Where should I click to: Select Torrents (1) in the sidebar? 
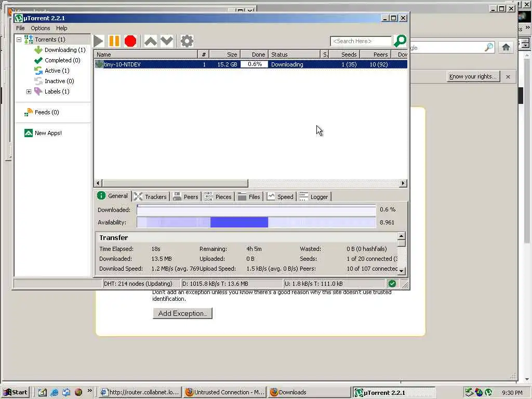49,39
